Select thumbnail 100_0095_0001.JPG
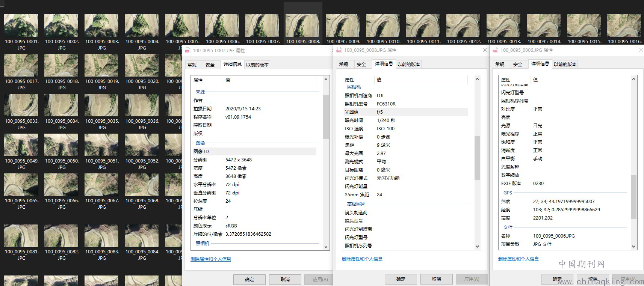The image size is (644, 286). coord(21,26)
